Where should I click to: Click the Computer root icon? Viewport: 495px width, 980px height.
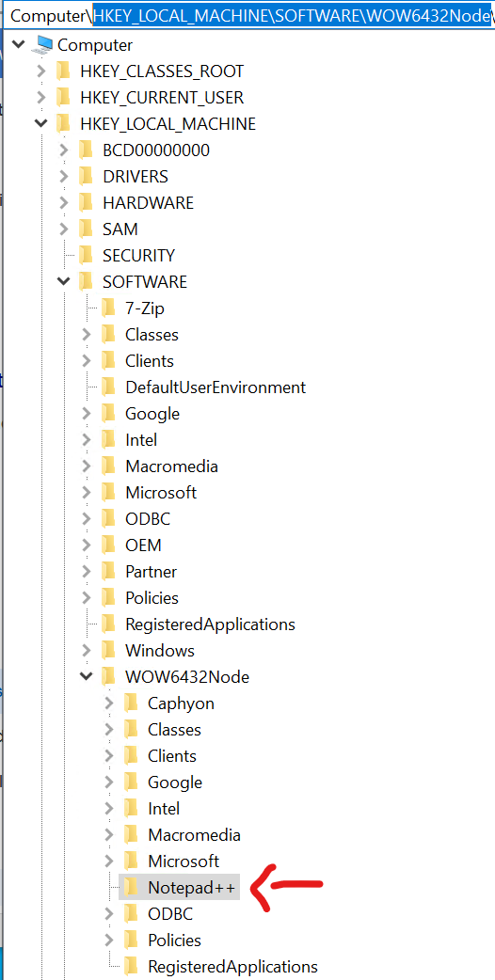coord(43,45)
